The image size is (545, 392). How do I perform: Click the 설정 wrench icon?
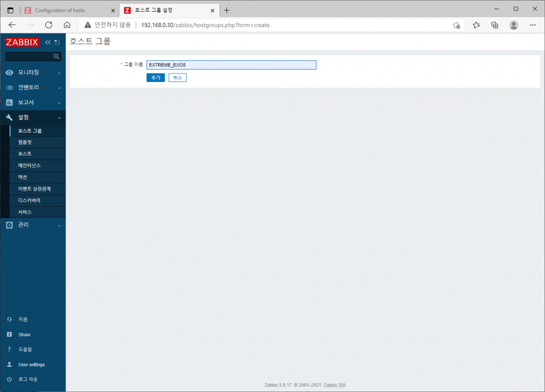[x=9, y=117]
